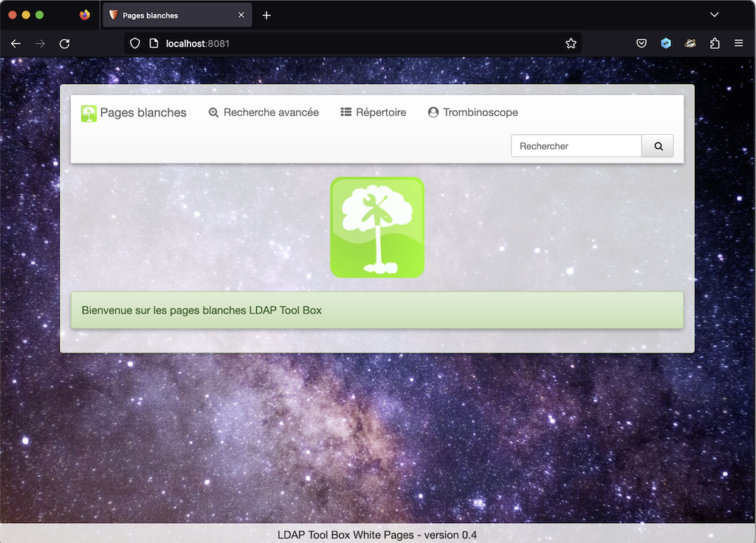This screenshot has width=756, height=543.
Task: Save the page with the Pocket icon
Action: (642, 43)
